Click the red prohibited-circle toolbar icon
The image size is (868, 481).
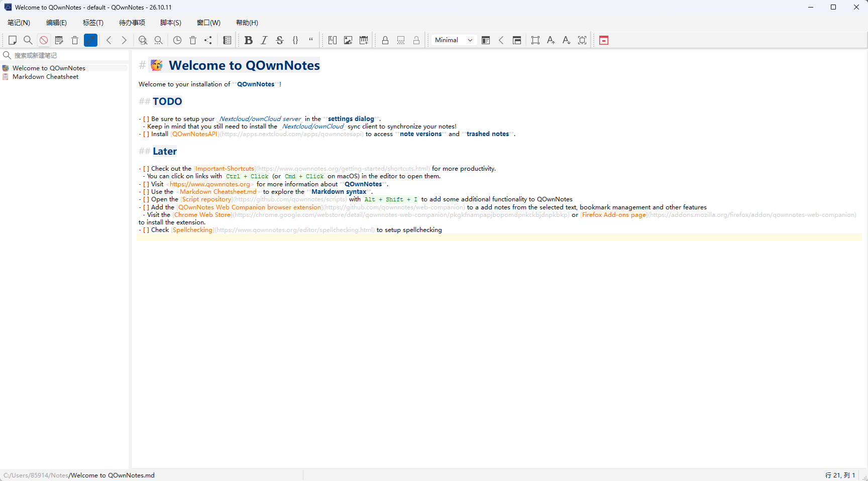[x=44, y=40]
